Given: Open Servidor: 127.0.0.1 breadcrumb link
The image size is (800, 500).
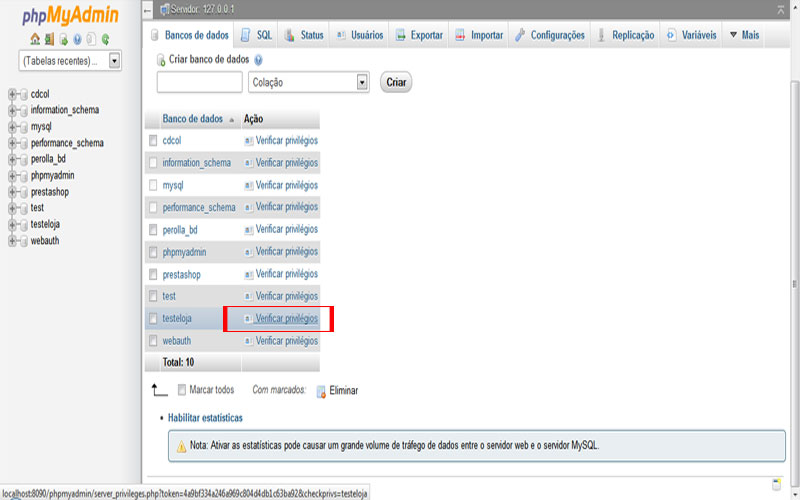Looking at the screenshot, I should pyautogui.click(x=202, y=10).
